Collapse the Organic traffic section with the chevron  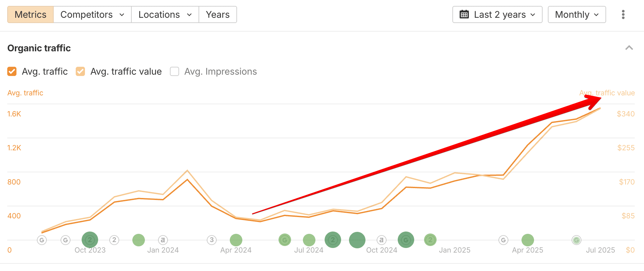coord(629,48)
